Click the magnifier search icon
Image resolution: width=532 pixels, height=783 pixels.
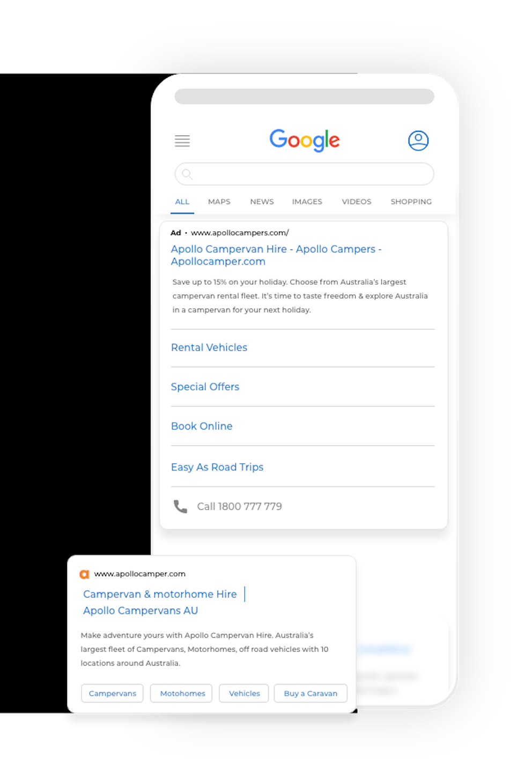click(x=187, y=174)
